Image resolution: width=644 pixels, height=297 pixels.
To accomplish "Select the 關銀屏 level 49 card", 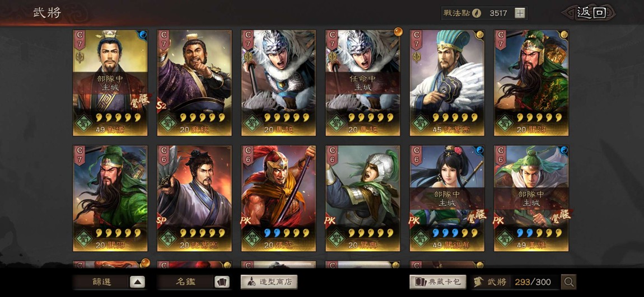I will (x=447, y=198).
